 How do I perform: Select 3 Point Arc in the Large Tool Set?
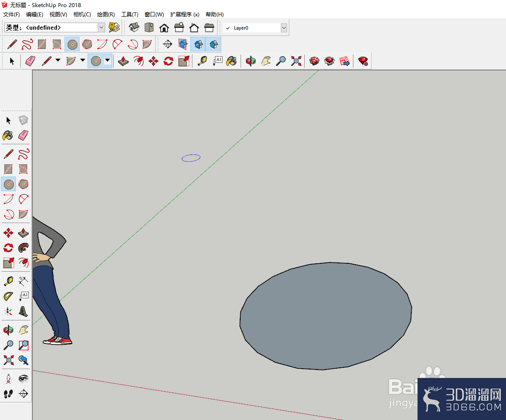coord(8,214)
